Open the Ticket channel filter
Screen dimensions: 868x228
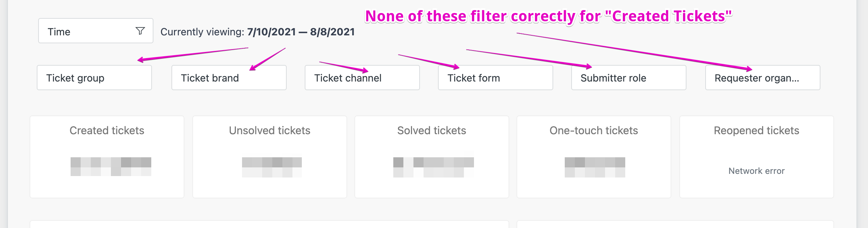tap(362, 78)
